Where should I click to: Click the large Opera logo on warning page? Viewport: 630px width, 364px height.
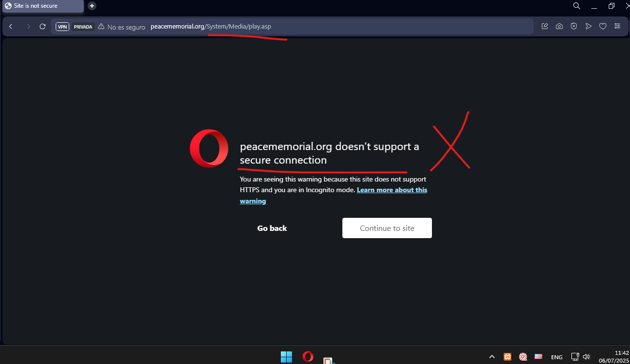[x=209, y=148]
